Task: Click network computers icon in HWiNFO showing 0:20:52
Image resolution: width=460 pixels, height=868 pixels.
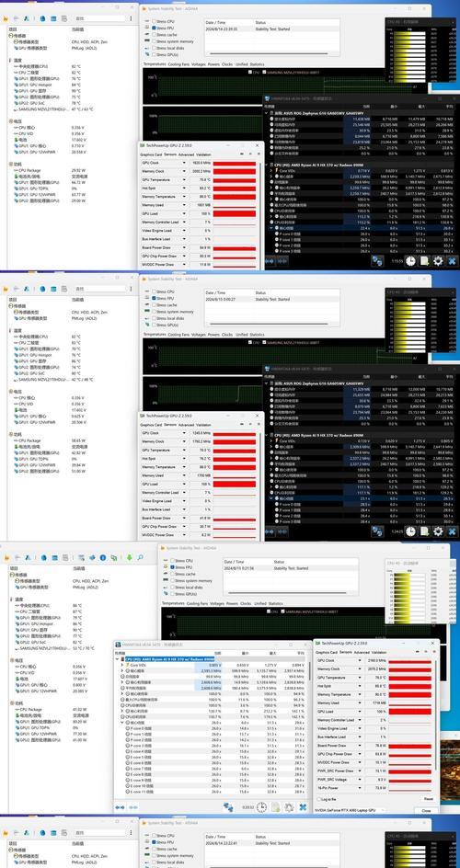Action: pyautogui.click(x=228, y=807)
